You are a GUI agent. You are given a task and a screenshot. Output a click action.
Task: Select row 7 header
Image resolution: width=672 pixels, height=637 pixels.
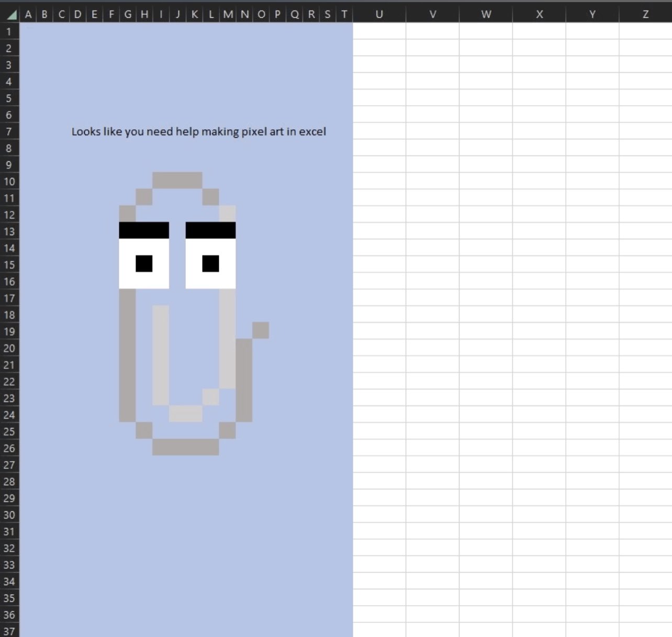coord(9,131)
